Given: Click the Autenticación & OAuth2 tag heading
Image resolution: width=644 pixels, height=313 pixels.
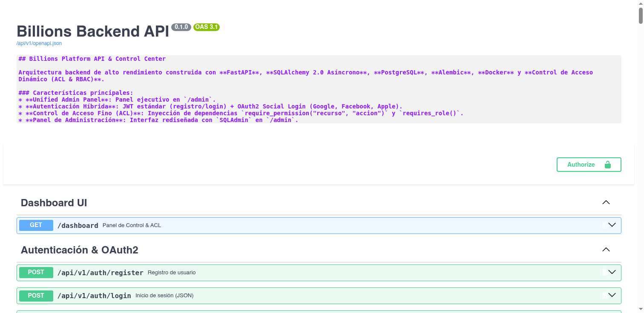Looking at the screenshot, I should pos(80,250).
